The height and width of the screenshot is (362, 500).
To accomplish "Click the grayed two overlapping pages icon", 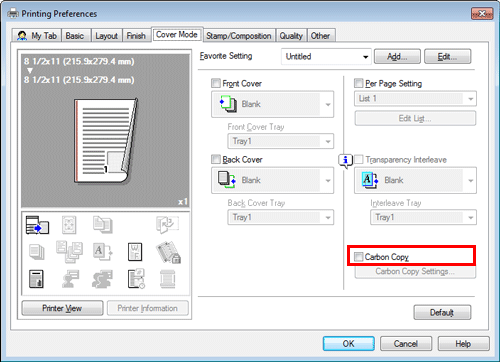I will (x=102, y=224).
